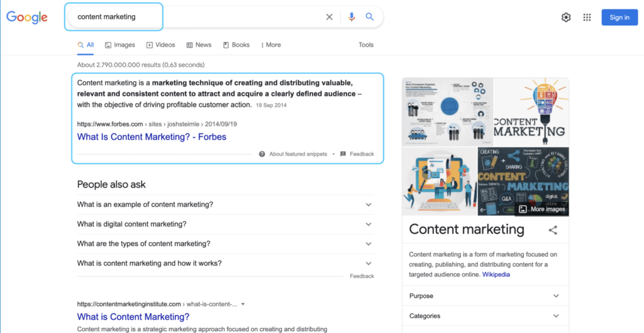Click the blue magnifying glass search icon
Screen dimensions: 644x333
[x=370, y=17]
